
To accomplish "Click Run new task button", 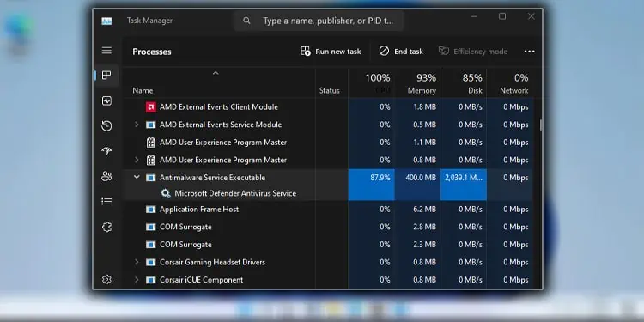I will point(331,52).
